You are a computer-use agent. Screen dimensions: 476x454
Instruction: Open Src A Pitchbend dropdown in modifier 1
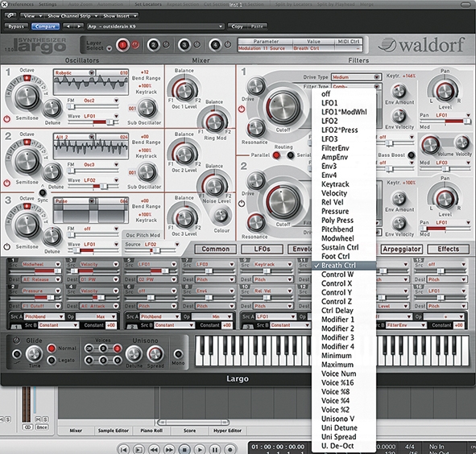pyautogui.click(x=43, y=316)
